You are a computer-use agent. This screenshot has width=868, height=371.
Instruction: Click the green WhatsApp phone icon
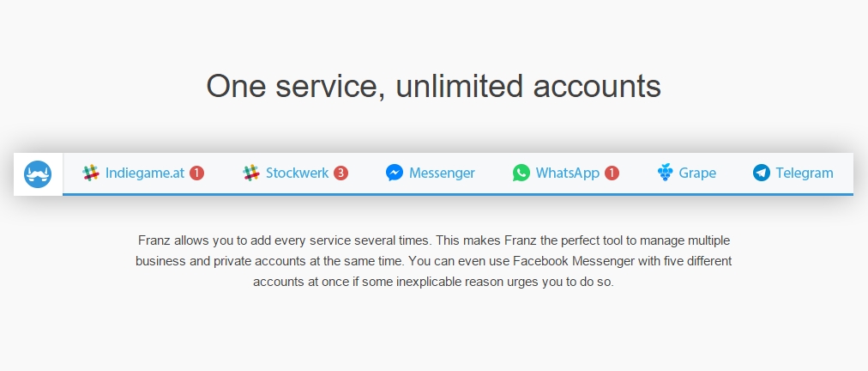point(521,173)
